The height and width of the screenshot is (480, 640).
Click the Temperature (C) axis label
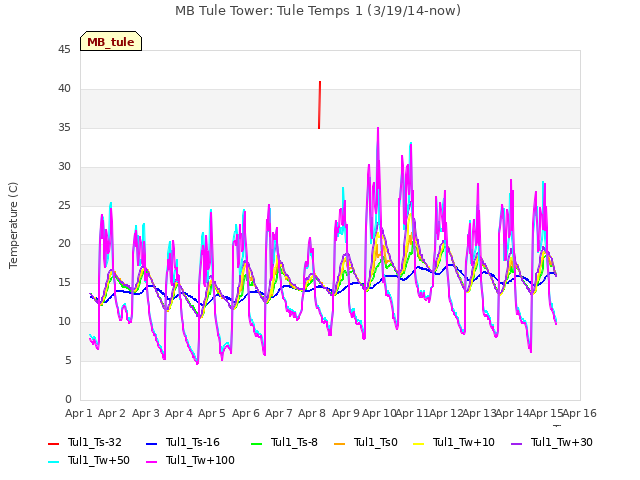[x=13, y=225]
